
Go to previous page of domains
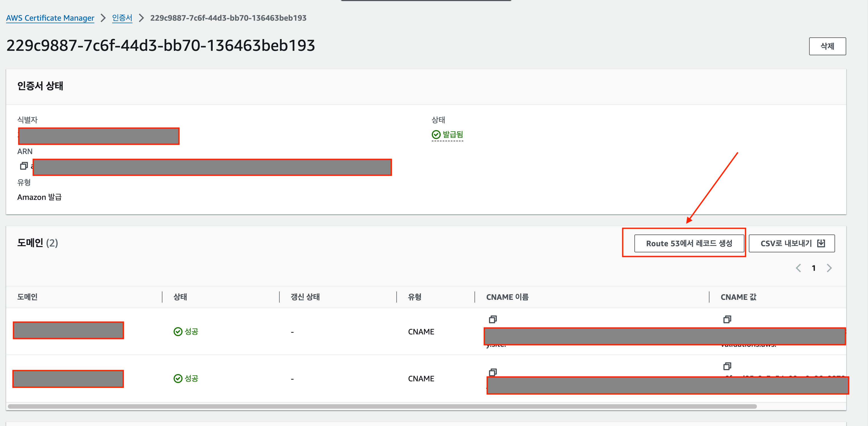tap(798, 268)
